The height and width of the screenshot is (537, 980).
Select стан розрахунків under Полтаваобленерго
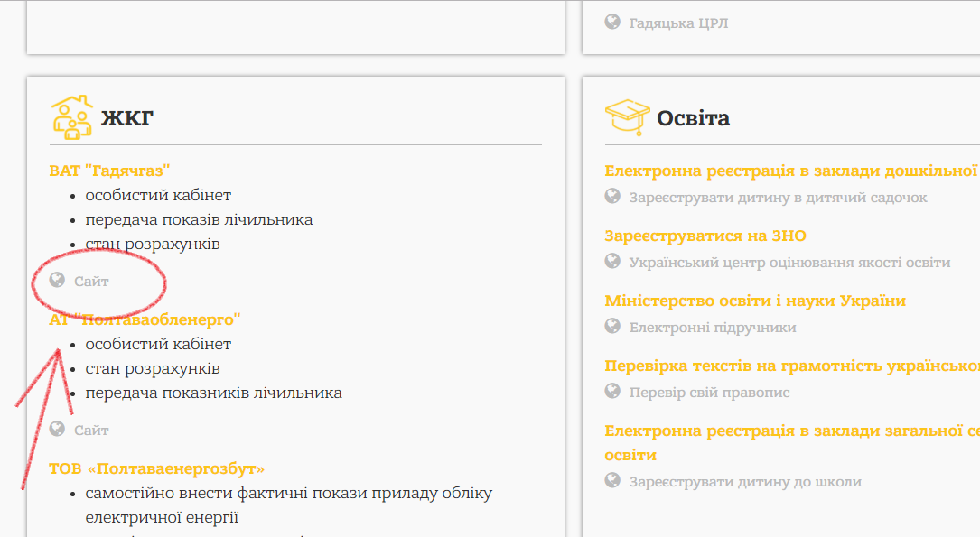[153, 368]
